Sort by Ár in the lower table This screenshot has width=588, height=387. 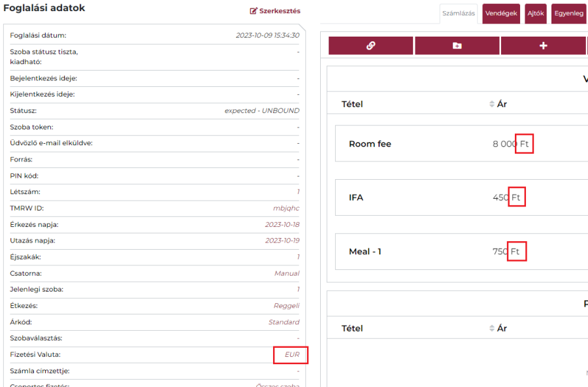[x=497, y=328]
